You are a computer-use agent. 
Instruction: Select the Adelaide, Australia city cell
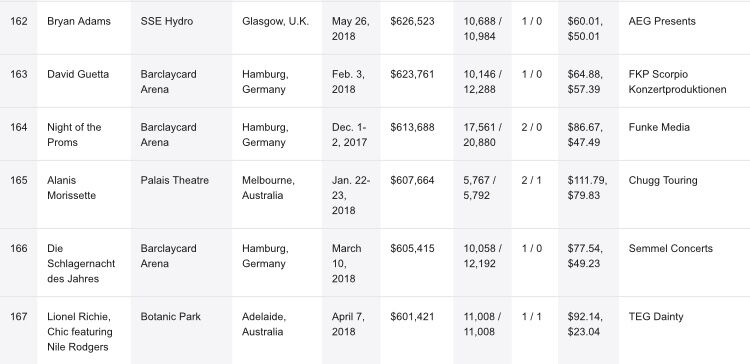click(264, 324)
